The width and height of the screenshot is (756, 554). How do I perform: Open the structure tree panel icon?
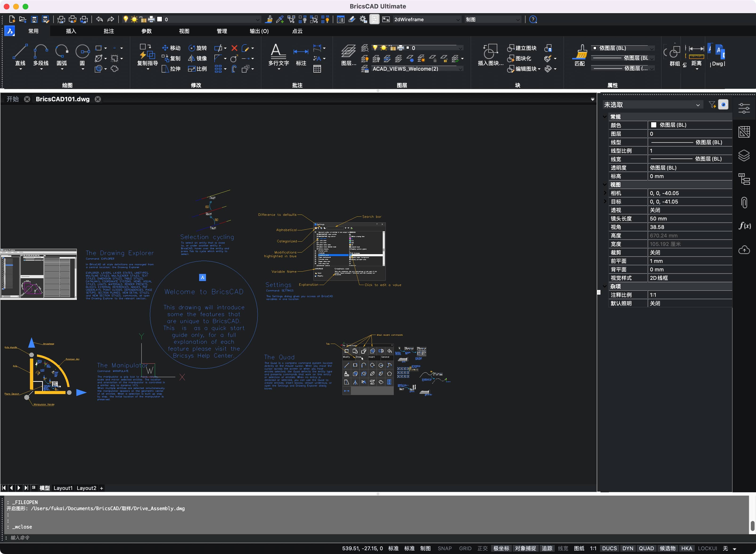744,179
